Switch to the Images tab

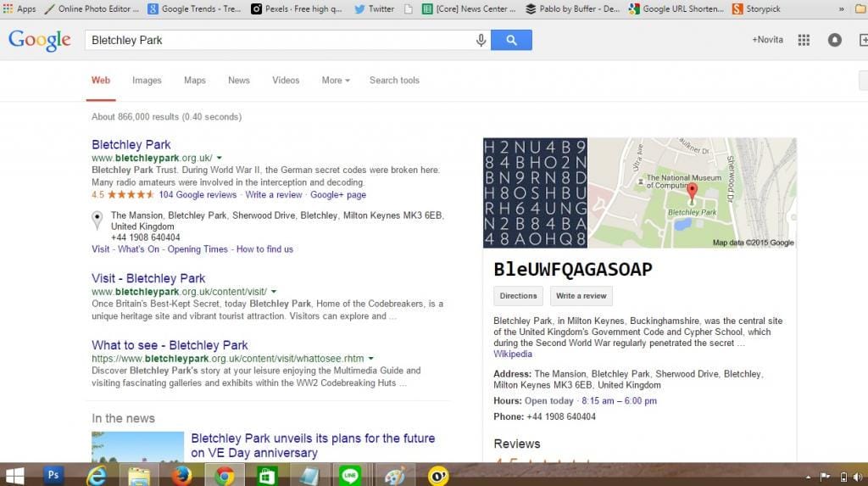pyautogui.click(x=147, y=81)
